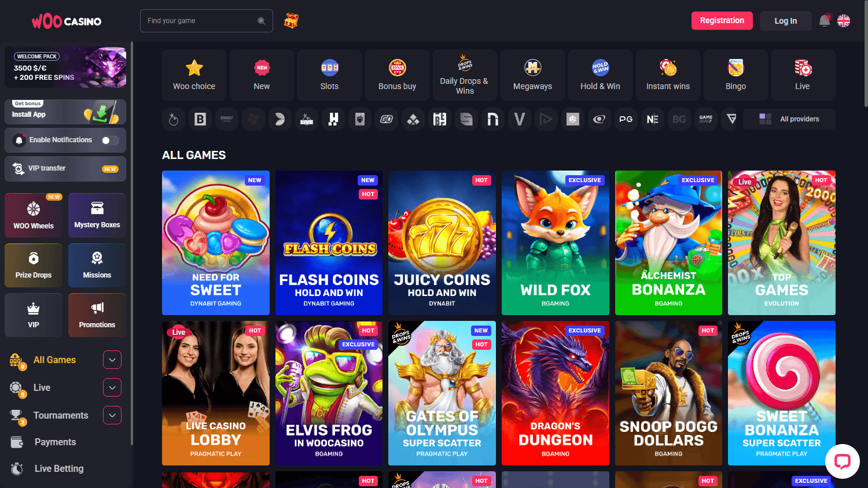Image resolution: width=868 pixels, height=488 pixels.
Task: Open Prize Drops tile
Action: [34, 265]
